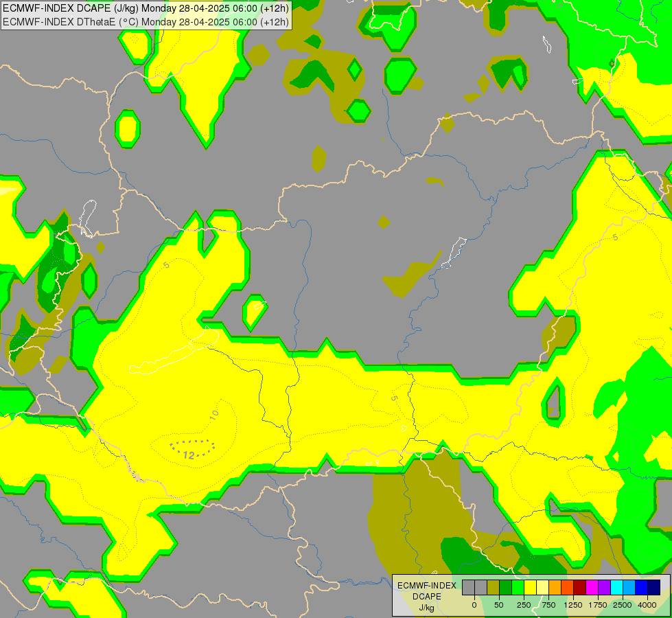Click the olive legend color swatch

click(x=493, y=588)
